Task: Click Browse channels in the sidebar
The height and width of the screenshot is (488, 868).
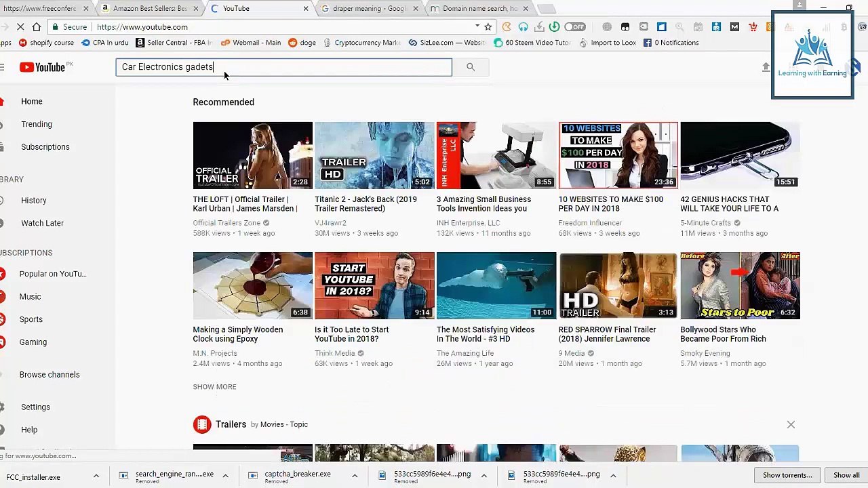Action: [x=50, y=375]
